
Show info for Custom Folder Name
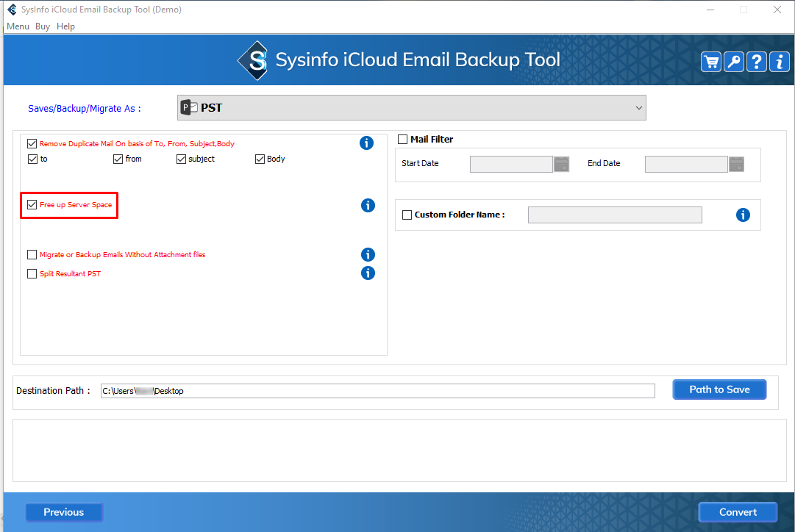click(743, 215)
